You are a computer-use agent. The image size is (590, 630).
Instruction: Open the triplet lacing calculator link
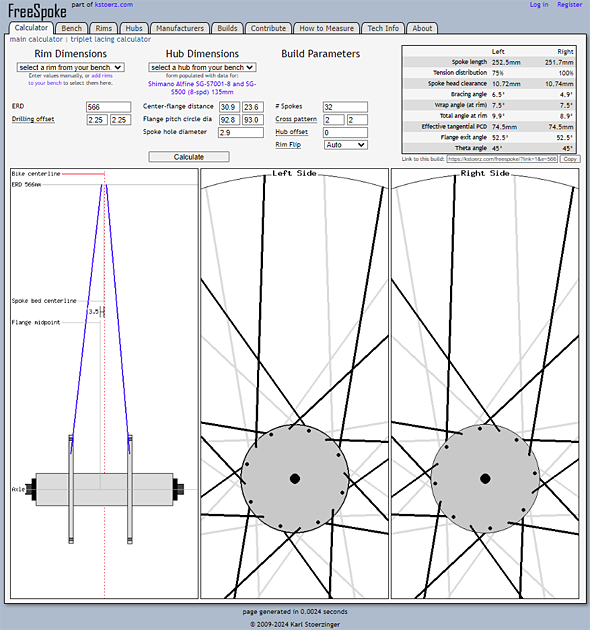tap(111, 39)
